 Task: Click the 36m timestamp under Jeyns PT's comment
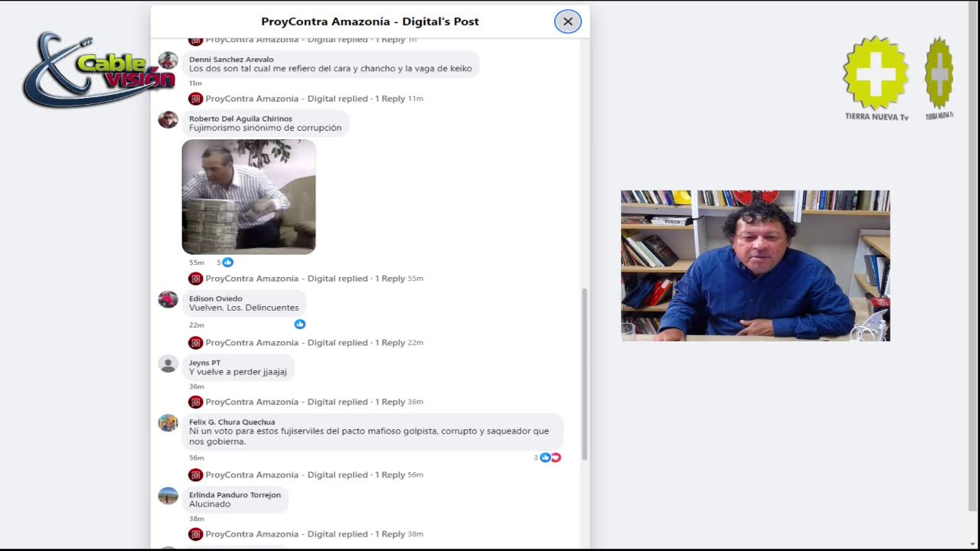197,386
